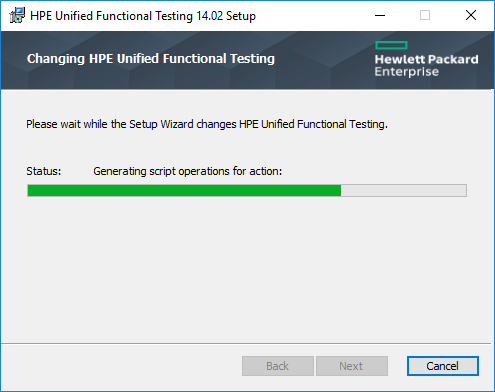The width and height of the screenshot is (495, 392).
Task: Click the 'Status:' label
Action: [x=44, y=171]
